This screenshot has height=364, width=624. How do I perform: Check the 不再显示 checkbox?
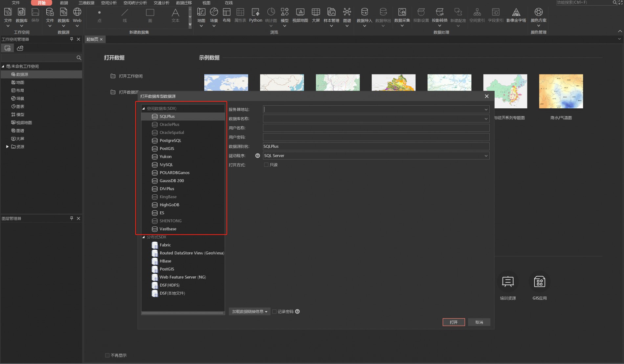click(x=107, y=355)
